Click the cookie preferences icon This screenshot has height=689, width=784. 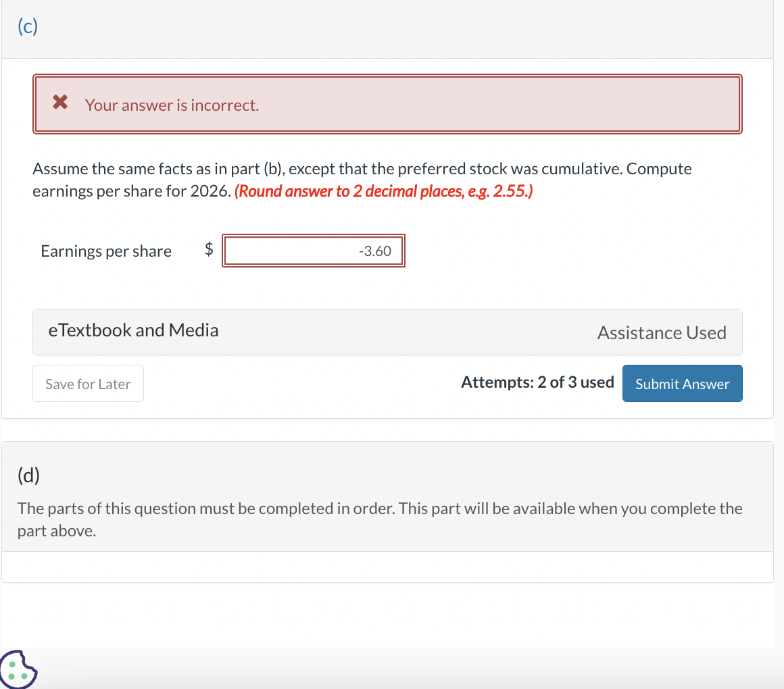point(18,669)
